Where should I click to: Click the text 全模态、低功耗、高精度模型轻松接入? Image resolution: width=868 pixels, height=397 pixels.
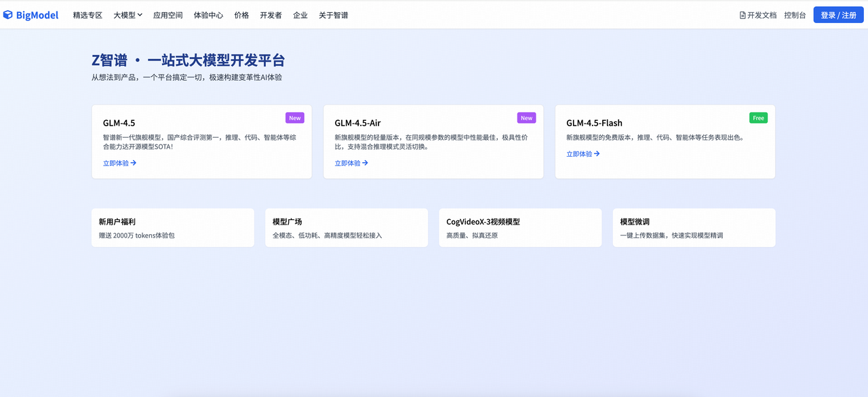point(327,235)
